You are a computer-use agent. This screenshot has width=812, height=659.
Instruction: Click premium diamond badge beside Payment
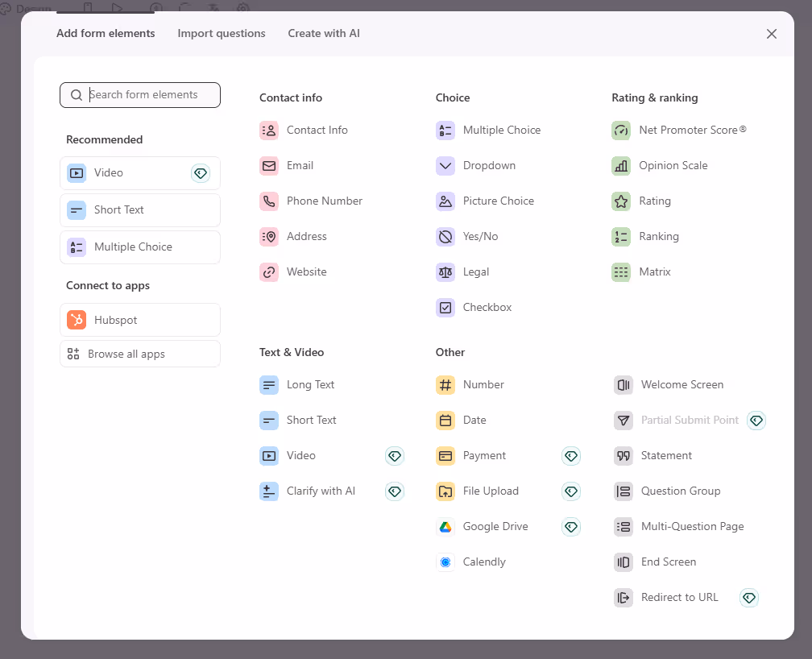(x=571, y=456)
